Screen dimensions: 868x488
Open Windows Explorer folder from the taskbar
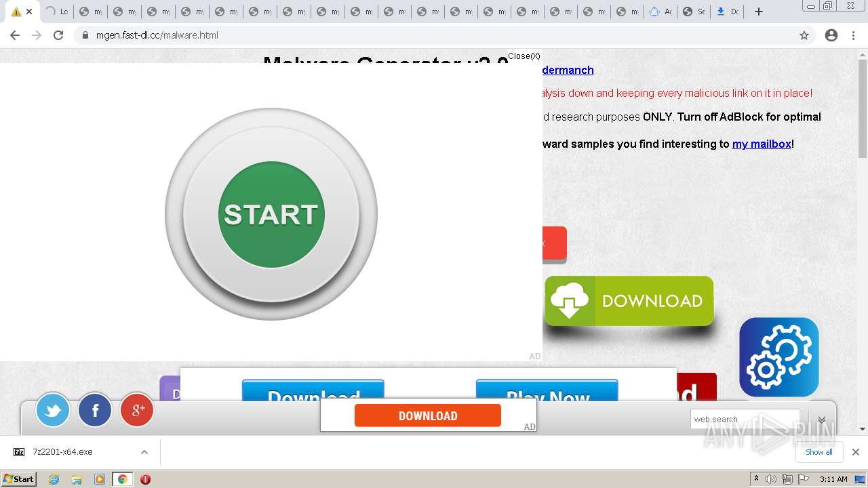[77, 479]
